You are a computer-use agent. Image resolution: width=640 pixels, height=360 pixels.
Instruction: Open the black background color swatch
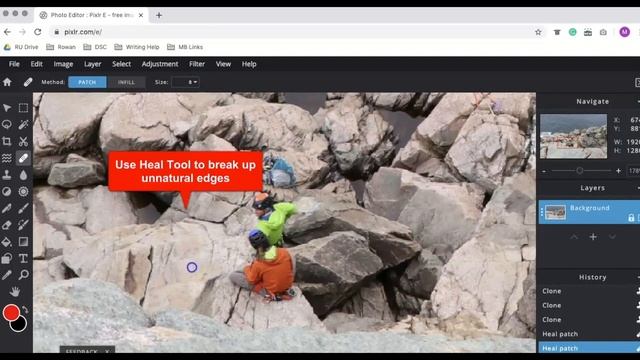point(19,324)
